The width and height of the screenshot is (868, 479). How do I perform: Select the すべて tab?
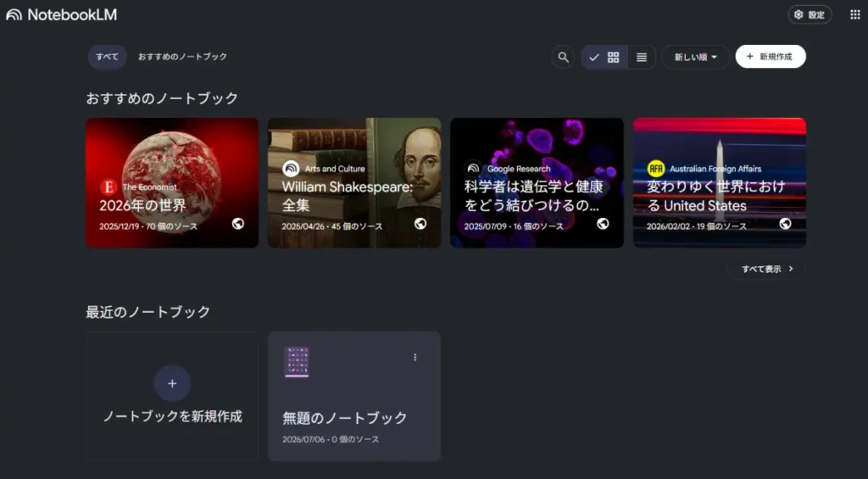point(107,57)
